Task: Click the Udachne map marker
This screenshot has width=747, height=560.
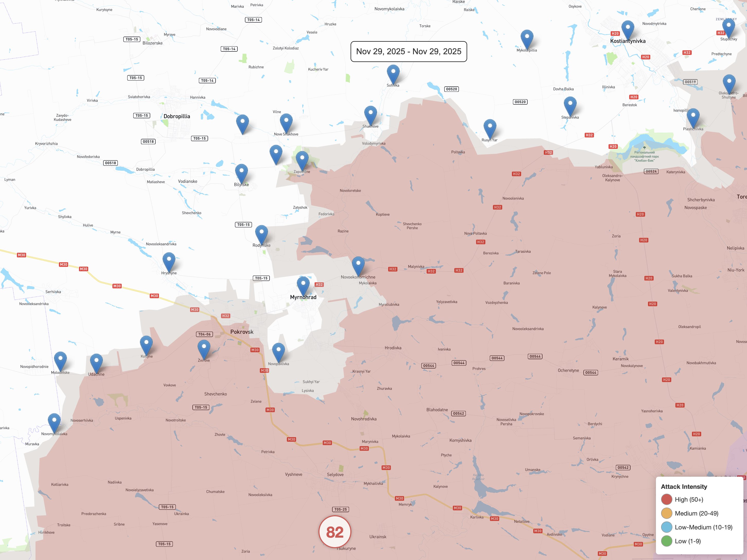Action: coord(96,361)
